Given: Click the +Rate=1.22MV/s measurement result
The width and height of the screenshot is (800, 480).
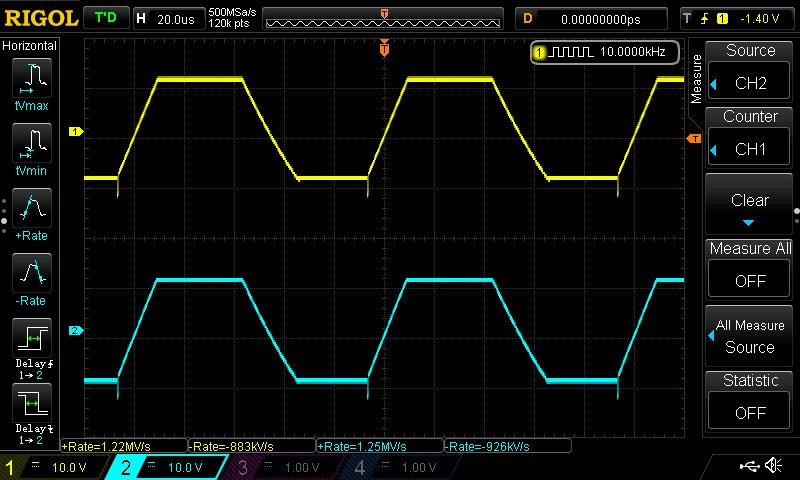Looking at the screenshot, I should click(124, 446).
